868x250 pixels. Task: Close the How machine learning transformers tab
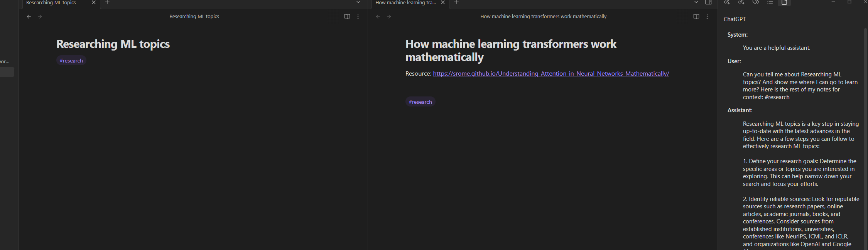click(443, 2)
